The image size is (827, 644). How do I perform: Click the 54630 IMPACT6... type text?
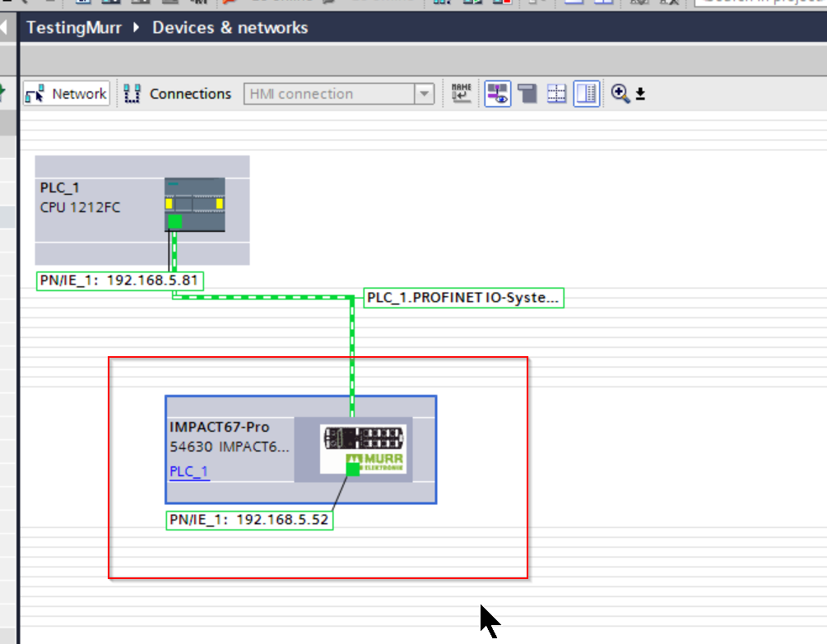229,447
